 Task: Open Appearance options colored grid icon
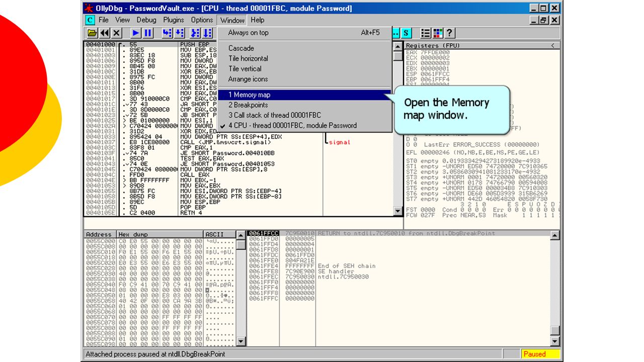438,33
